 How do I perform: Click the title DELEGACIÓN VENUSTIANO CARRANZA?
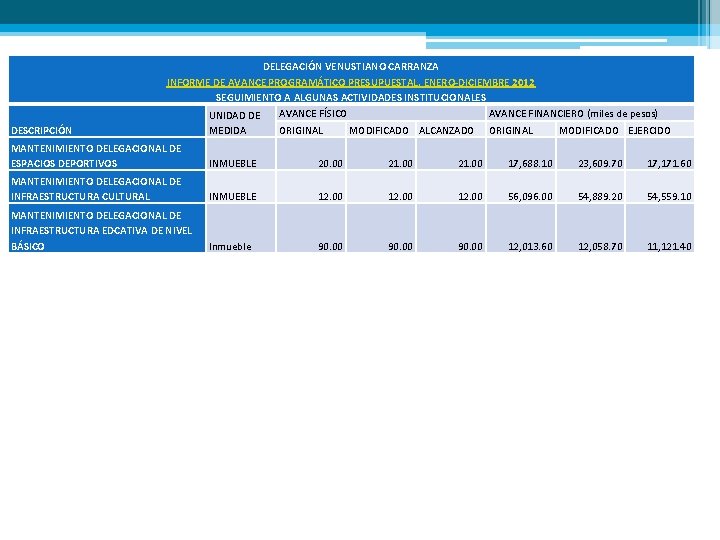tap(351, 67)
